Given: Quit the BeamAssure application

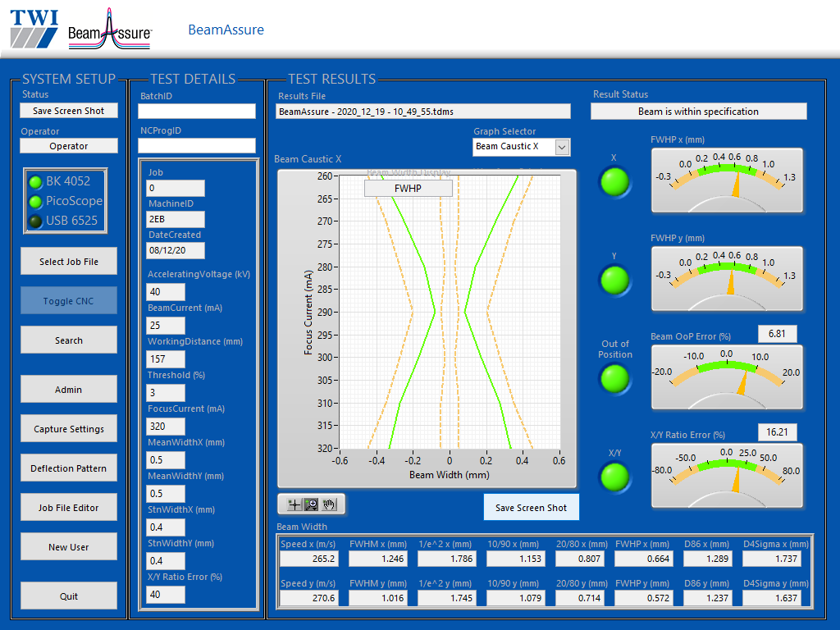Looking at the screenshot, I should pyautogui.click(x=69, y=596).
